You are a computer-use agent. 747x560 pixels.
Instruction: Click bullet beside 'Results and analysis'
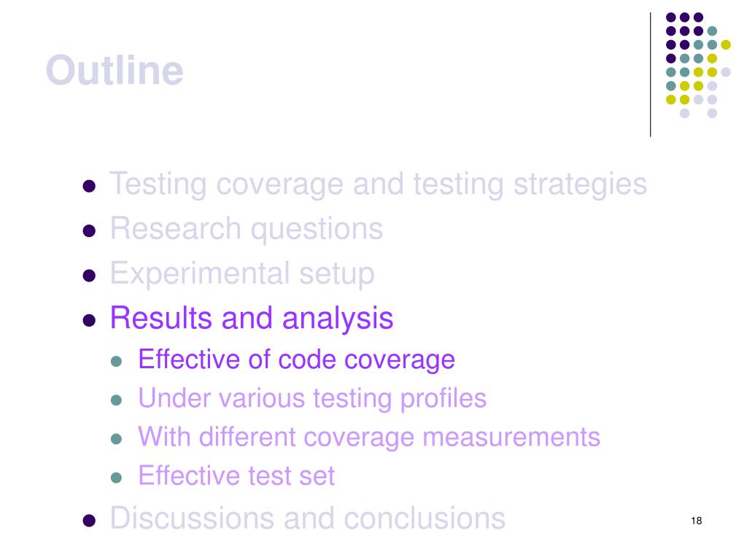click(x=89, y=320)
